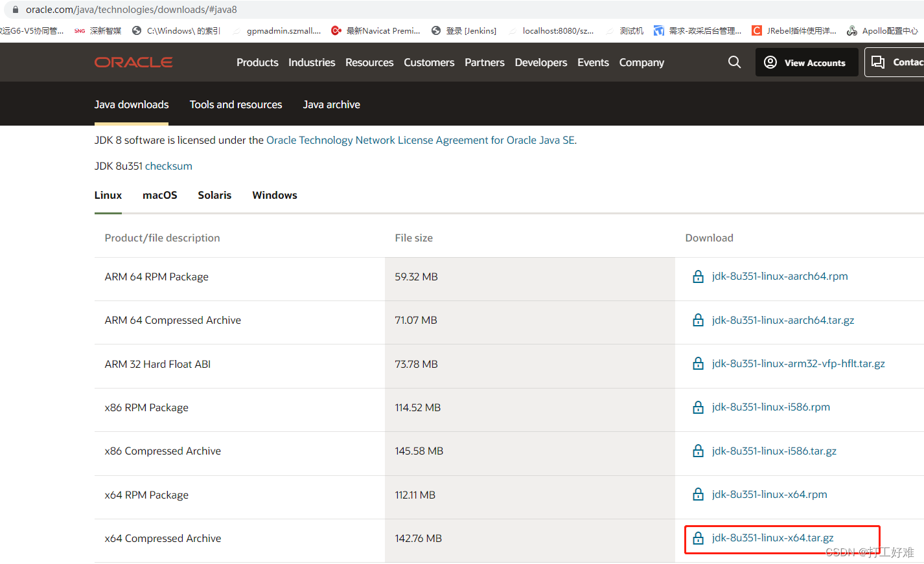Open the 最新Navicat Premi... bookmark
The image size is (924, 564).
[376, 30]
